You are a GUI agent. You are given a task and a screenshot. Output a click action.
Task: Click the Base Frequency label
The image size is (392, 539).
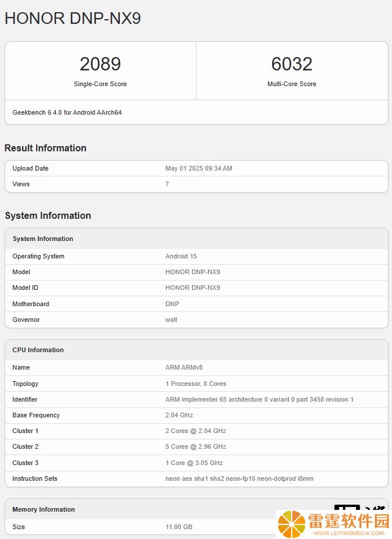[36, 415]
